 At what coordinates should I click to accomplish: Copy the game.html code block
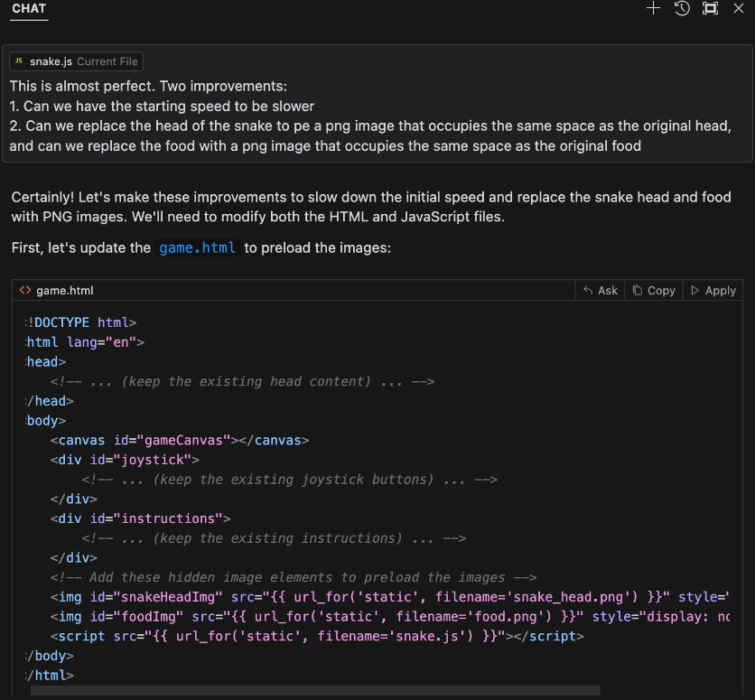coord(654,290)
